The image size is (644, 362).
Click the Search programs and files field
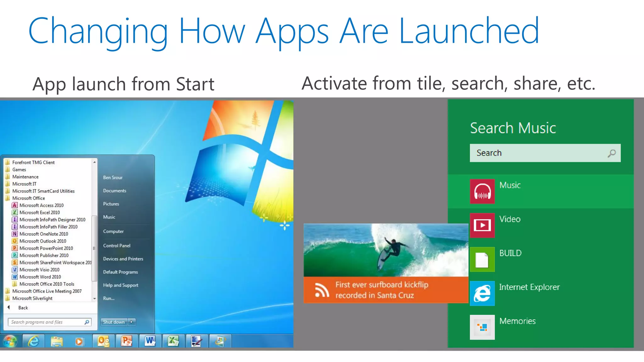(x=46, y=322)
